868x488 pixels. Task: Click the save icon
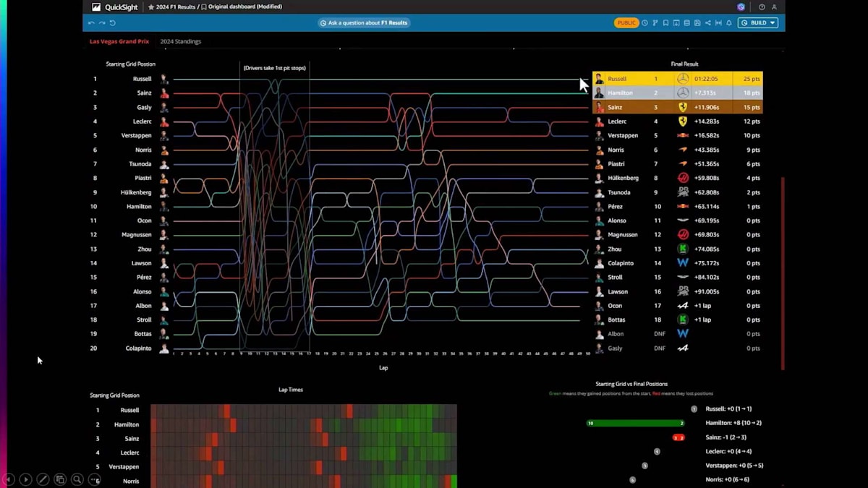(x=697, y=23)
